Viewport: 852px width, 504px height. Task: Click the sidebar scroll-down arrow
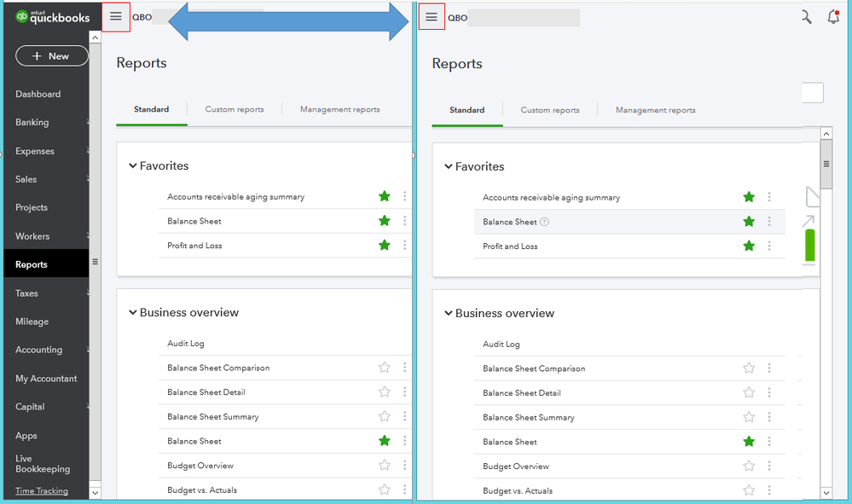tap(95, 493)
